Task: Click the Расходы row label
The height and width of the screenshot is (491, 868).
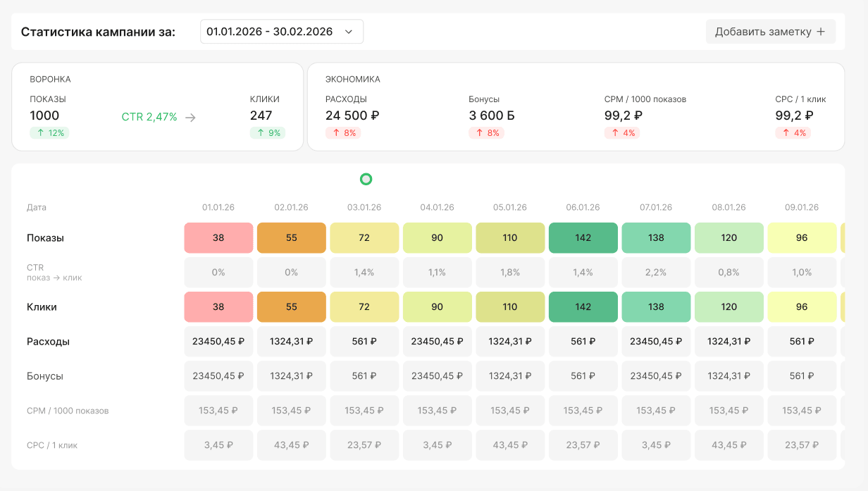Action: click(48, 342)
